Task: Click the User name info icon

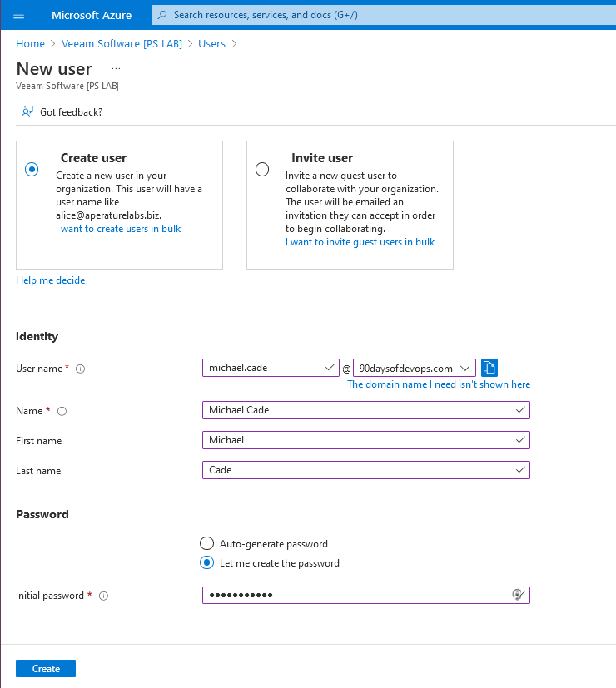Action: [81, 369]
